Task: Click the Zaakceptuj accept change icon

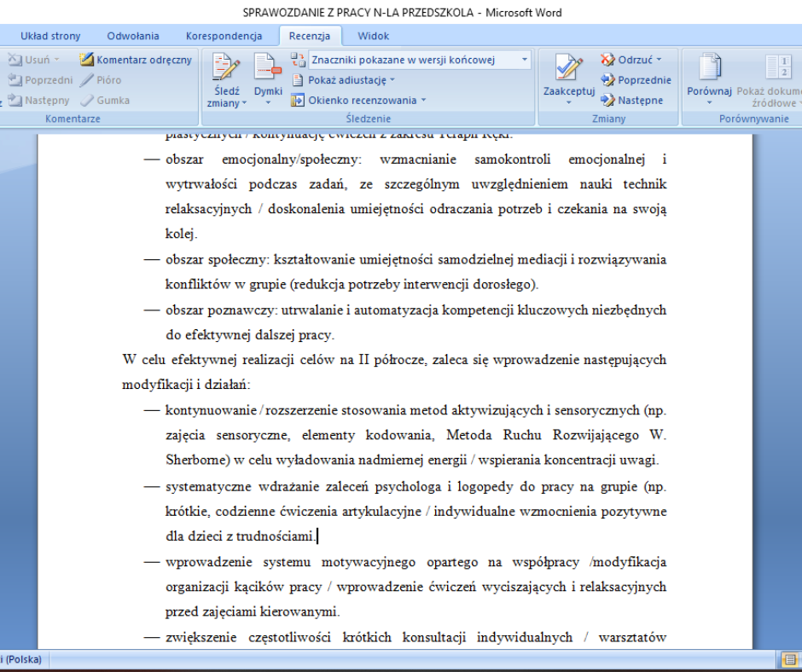Action: coord(568,67)
